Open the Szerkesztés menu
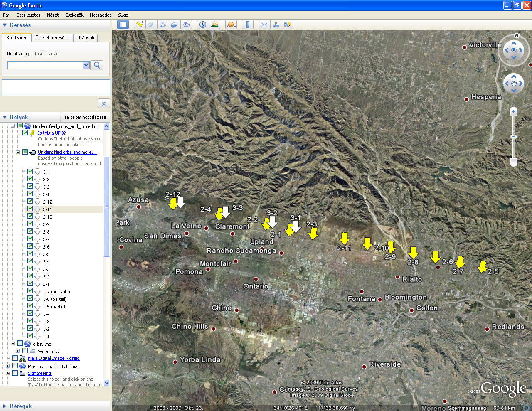Screen dimensions: 532x411 pos(29,15)
